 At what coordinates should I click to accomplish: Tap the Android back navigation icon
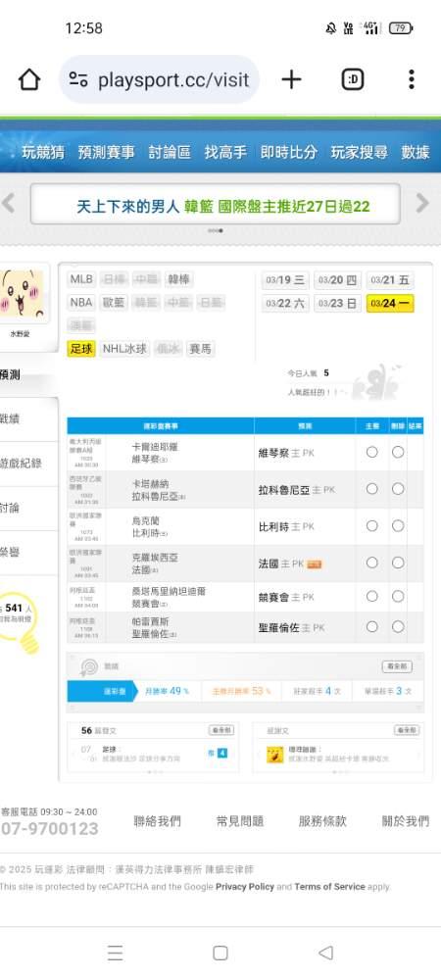click(325, 953)
